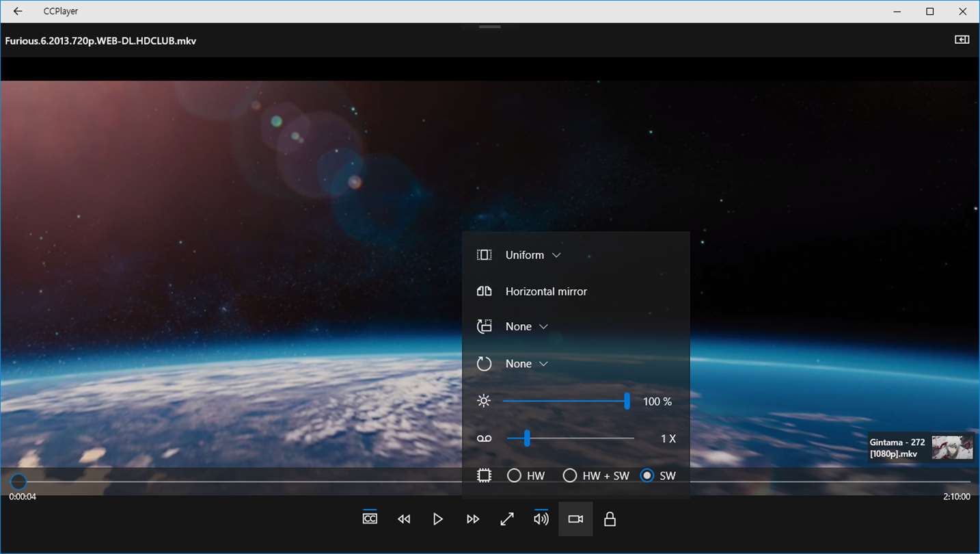Image resolution: width=980 pixels, height=554 pixels.
Task: Lock the player controls
Action: point(610,520)
